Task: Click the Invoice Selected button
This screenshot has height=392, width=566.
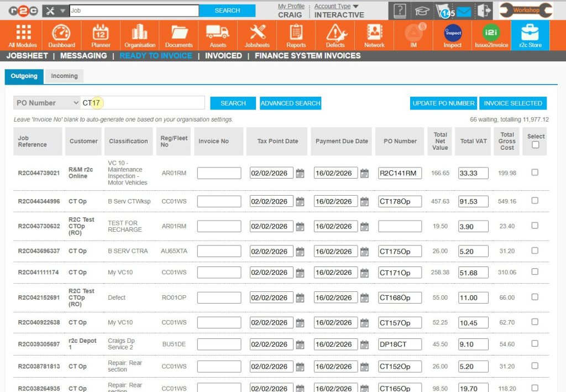Action: click(x=513, y=103)
